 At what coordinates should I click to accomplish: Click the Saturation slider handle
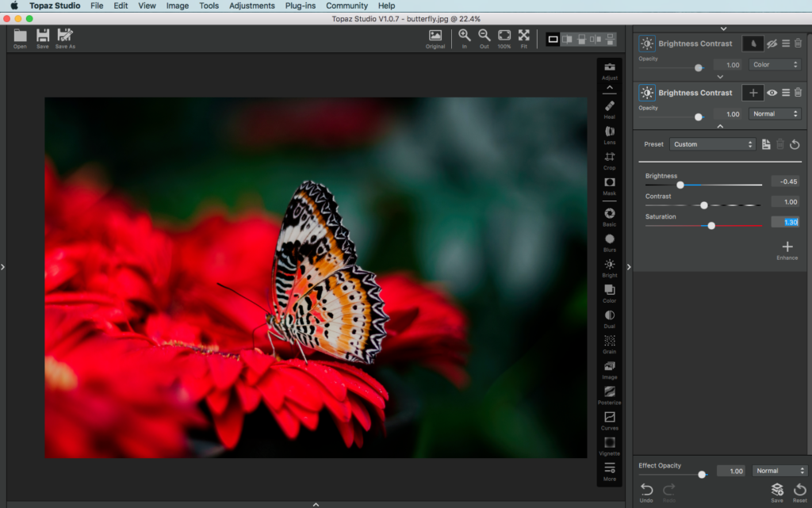pyautogui.click(x=711, y=226)
